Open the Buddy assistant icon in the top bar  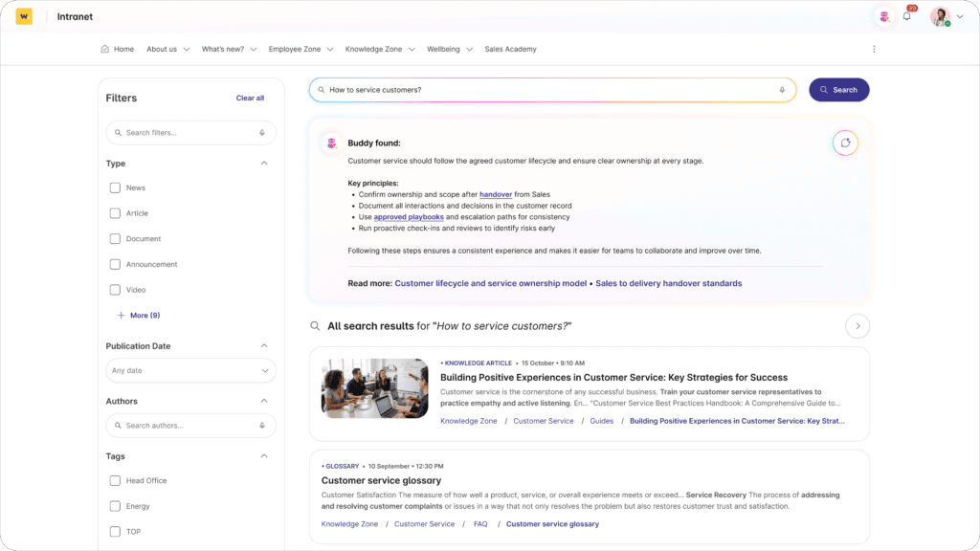pyautogui.click(x=883, y=16)
